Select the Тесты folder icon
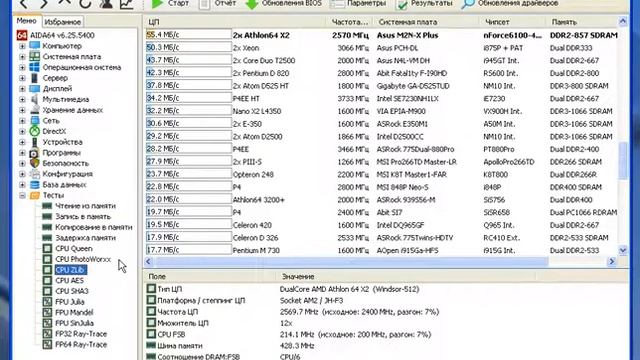The height and width of the screenshot is (360, 640). coord(35,195)
